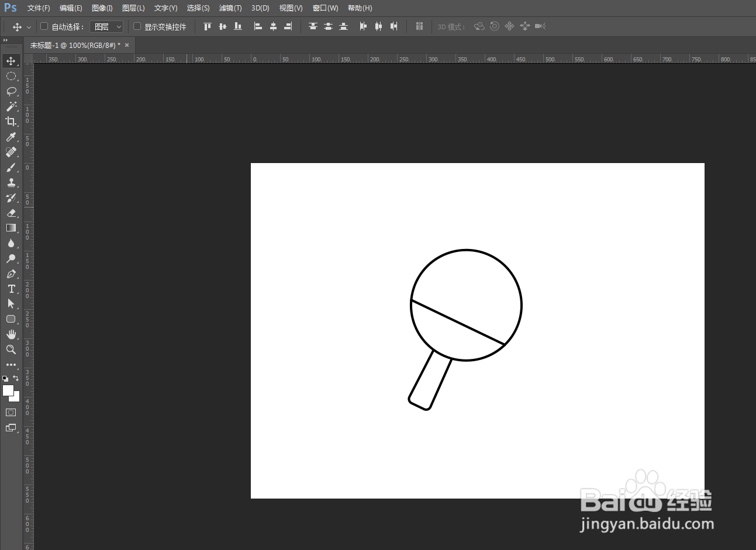
Task: Click Align right edges button
Action: [288, 26]
